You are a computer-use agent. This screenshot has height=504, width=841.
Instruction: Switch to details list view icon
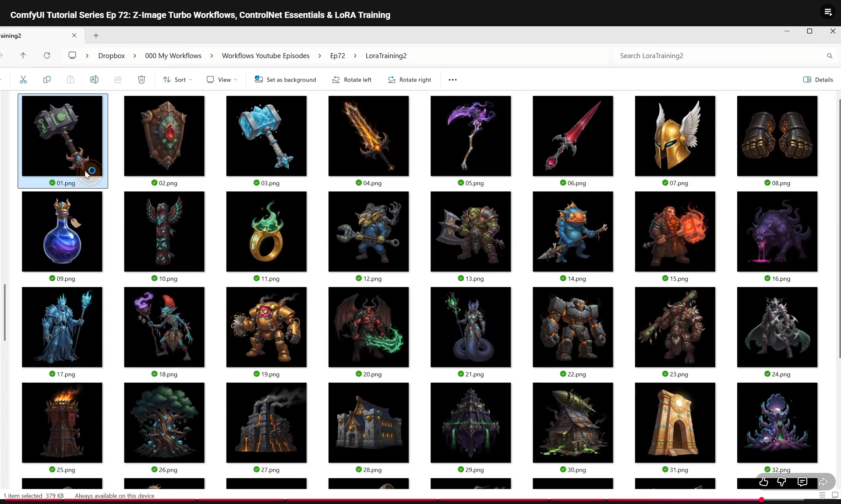click(822, 495)
